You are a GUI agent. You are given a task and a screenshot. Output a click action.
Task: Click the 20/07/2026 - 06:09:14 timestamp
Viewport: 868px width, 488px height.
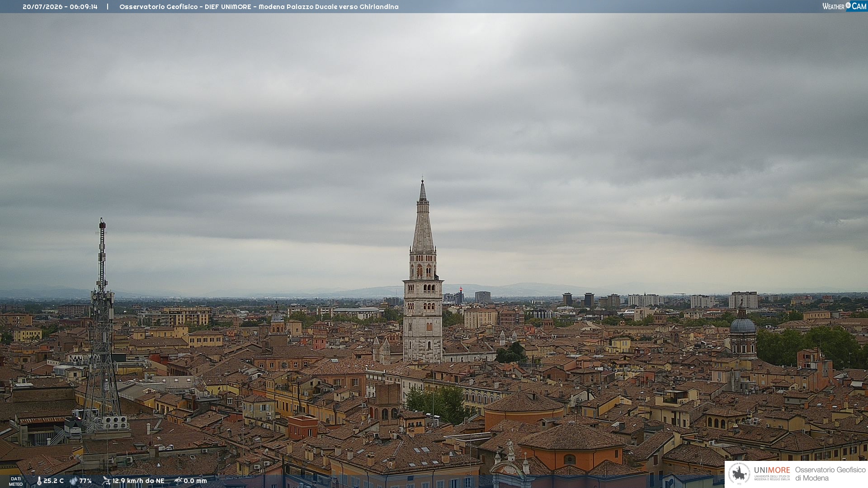coord(60,7)
